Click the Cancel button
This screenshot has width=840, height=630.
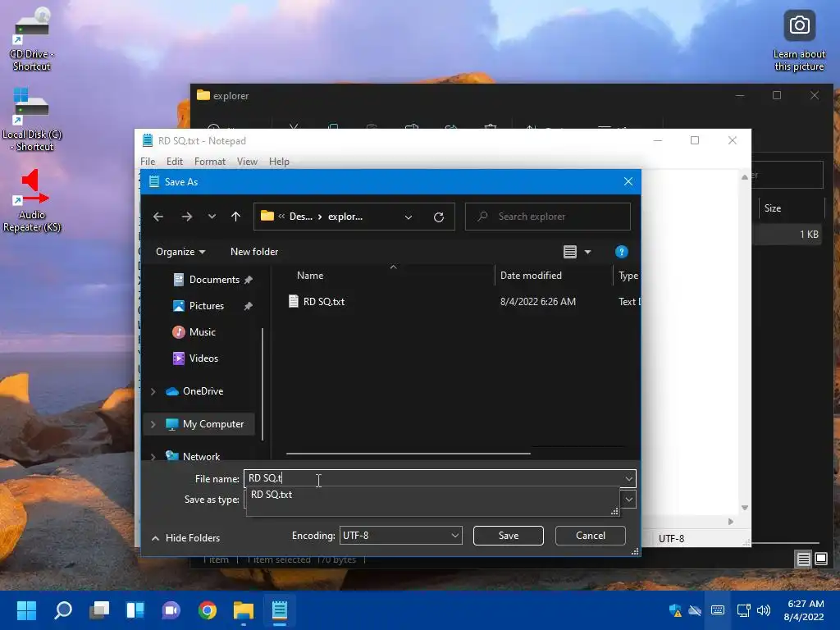point(591,536)
